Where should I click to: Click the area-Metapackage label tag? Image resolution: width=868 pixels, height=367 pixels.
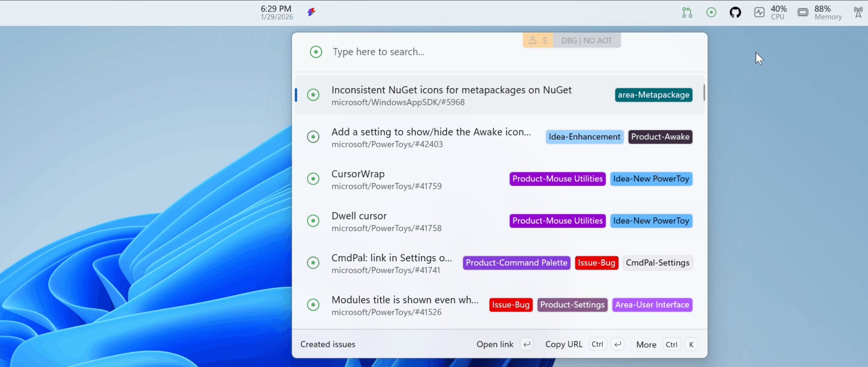coord(654,95)
